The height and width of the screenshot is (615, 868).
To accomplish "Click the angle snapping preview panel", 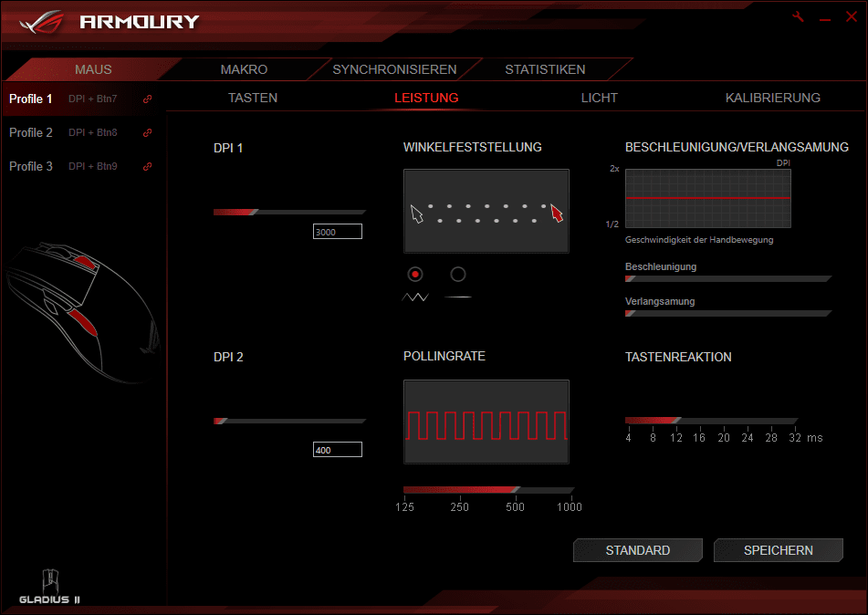I will (x=486, y=211).
